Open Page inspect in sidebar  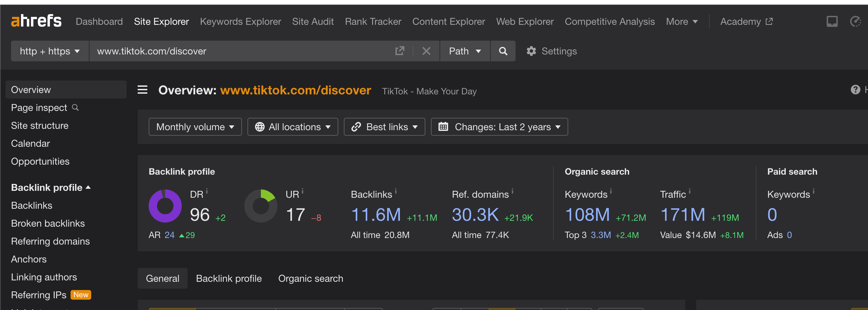pyautogui.click(x=39, y=107)
